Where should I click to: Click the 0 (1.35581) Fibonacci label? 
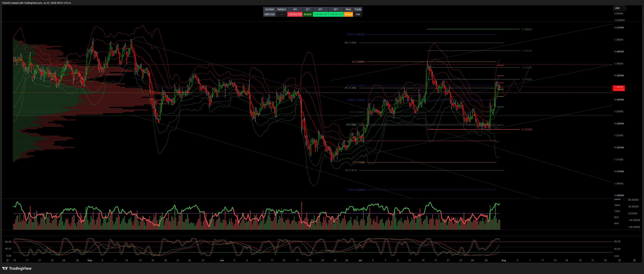pos(358,62)
